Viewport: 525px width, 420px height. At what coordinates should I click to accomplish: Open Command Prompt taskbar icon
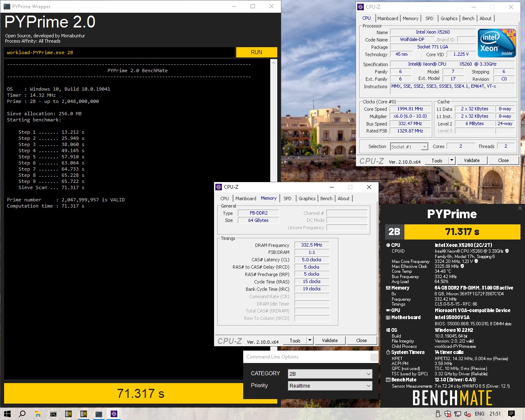53,414
